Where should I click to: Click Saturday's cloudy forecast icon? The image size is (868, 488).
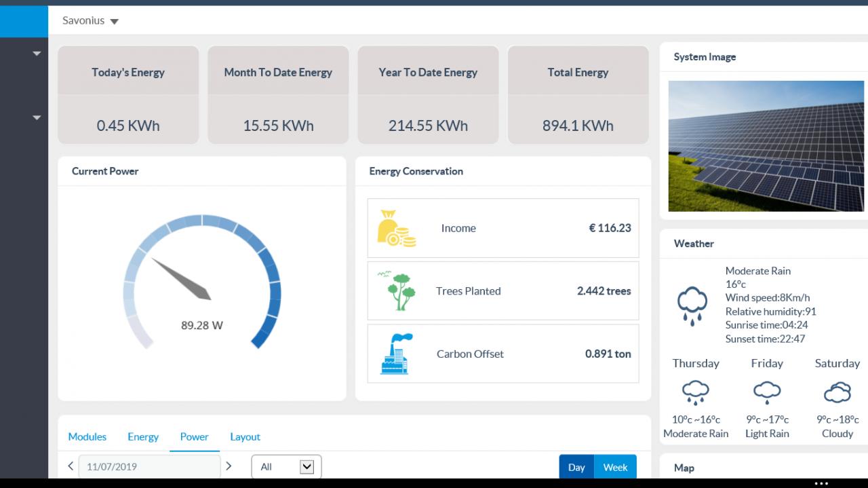point(837,393)
